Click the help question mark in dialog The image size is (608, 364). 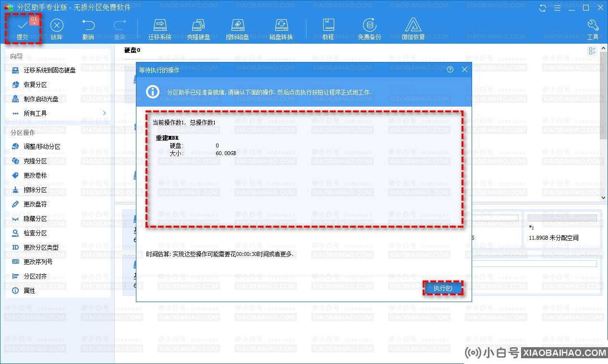450,70
